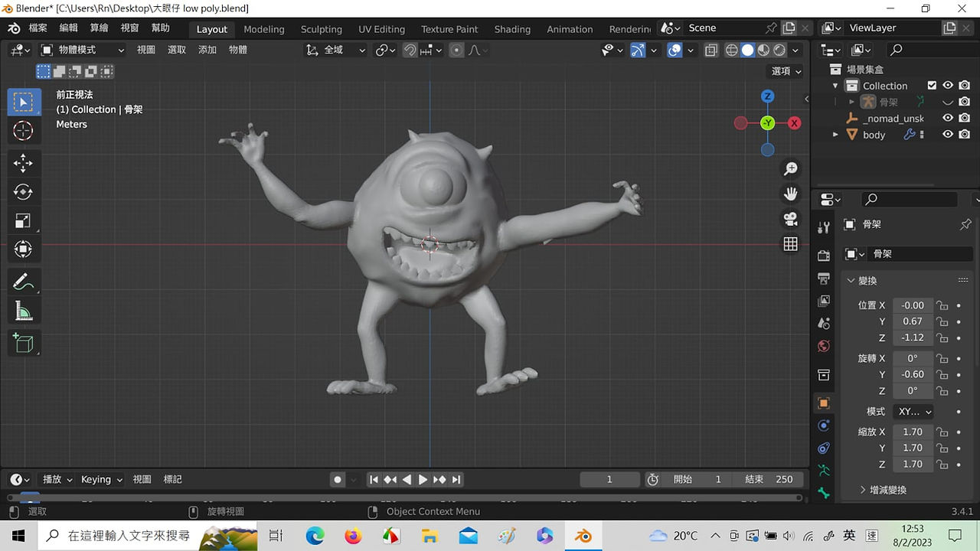This screenshot has height=551, width=980.
Task: Collapse the Collection tree item
Action: pyautogui.click(x=835, y=86)
